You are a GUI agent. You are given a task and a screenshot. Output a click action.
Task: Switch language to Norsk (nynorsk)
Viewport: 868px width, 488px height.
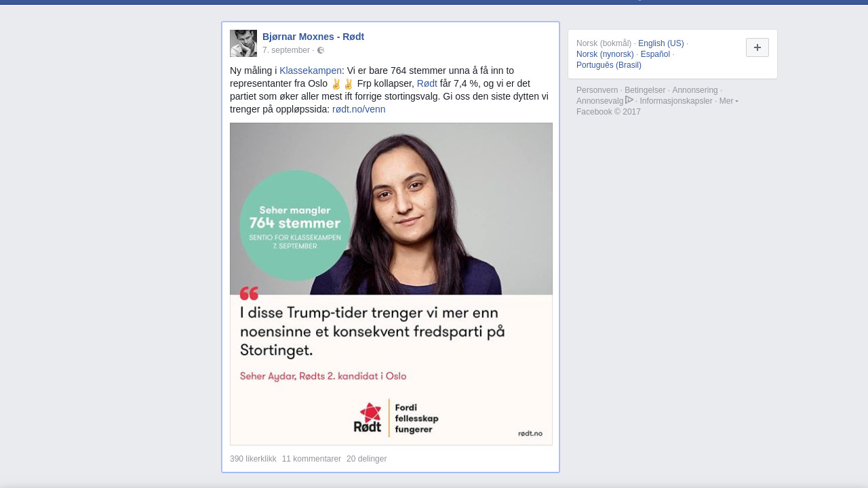click(605, 54)
